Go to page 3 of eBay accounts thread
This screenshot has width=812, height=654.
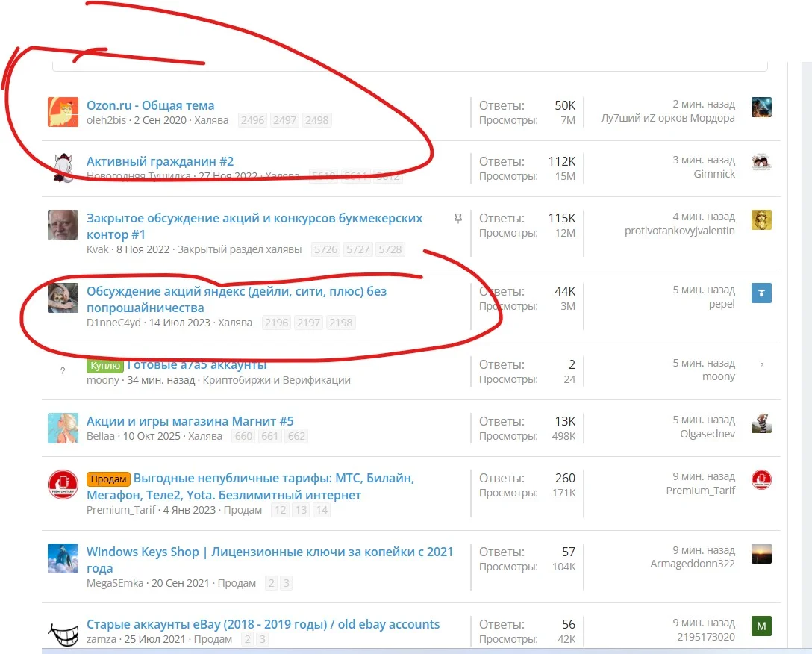262,639
